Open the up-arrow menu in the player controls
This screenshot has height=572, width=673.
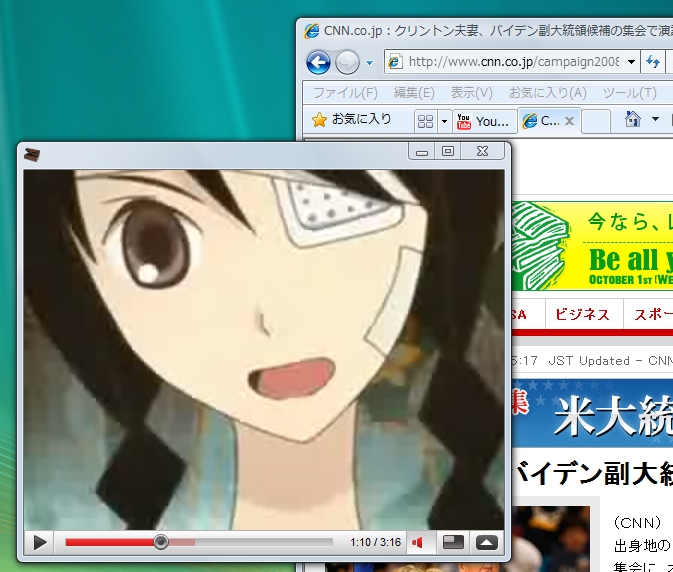(x=487, y=542)
